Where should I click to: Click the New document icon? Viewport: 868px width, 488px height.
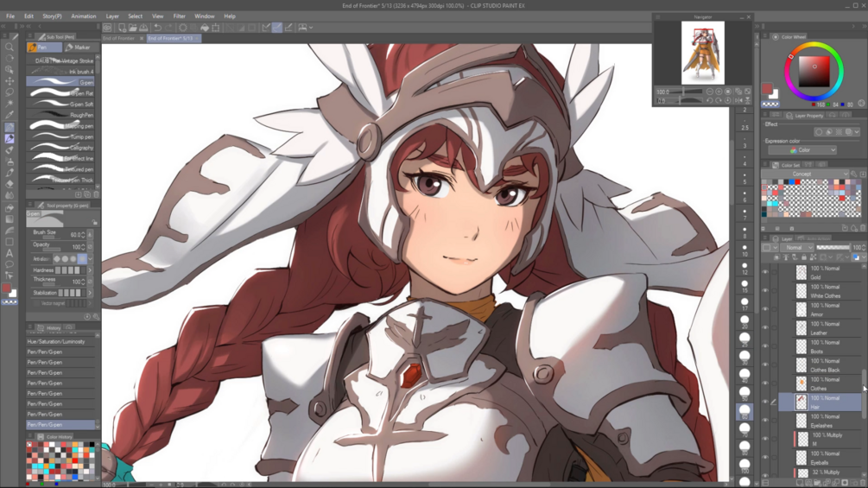click(x=123, y=27)
